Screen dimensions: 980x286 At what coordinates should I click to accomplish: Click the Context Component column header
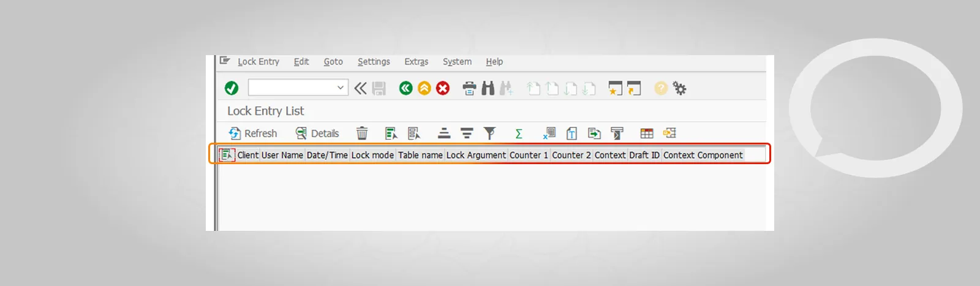[703, 155]
